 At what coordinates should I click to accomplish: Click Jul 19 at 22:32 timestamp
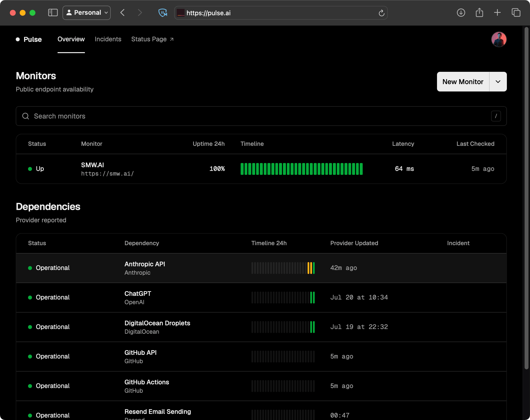[359, 327]
